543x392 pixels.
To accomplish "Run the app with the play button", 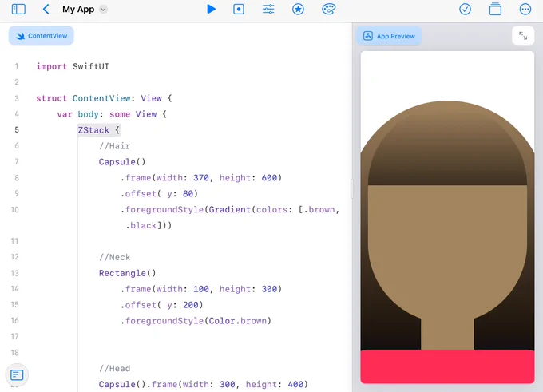I will [x=211, y=9].
